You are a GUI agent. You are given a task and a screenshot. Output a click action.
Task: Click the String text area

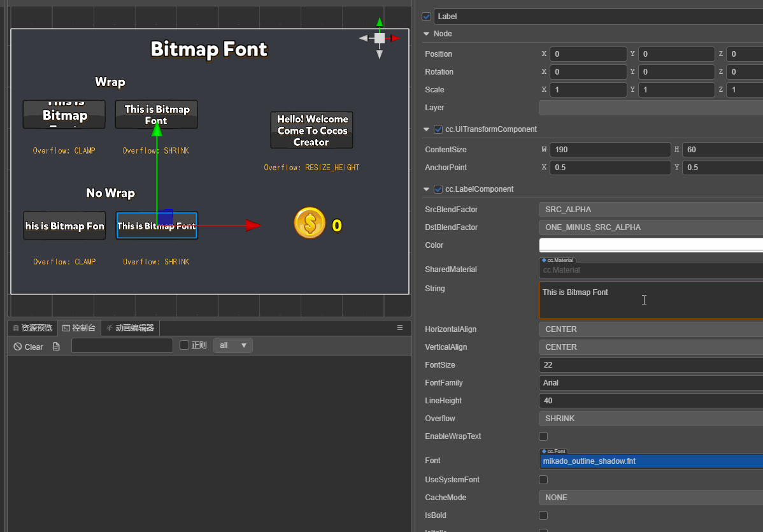(651, 300)
